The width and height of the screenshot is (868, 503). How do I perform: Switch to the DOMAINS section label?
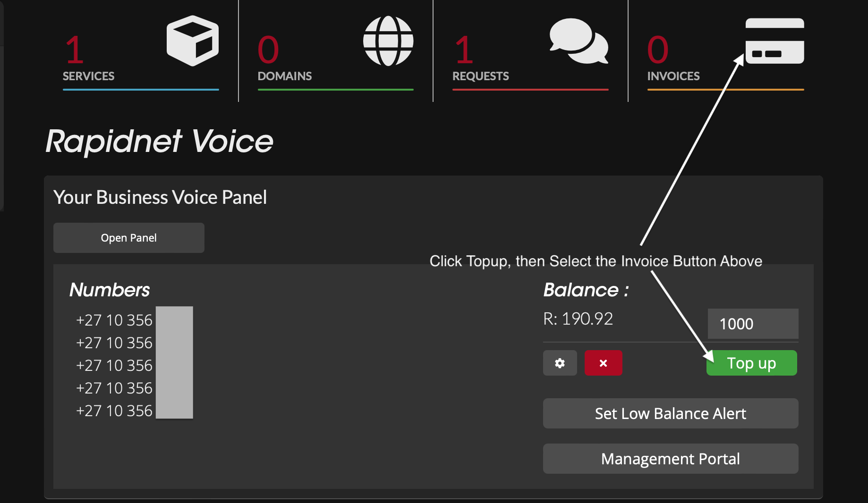pos(285,76)
